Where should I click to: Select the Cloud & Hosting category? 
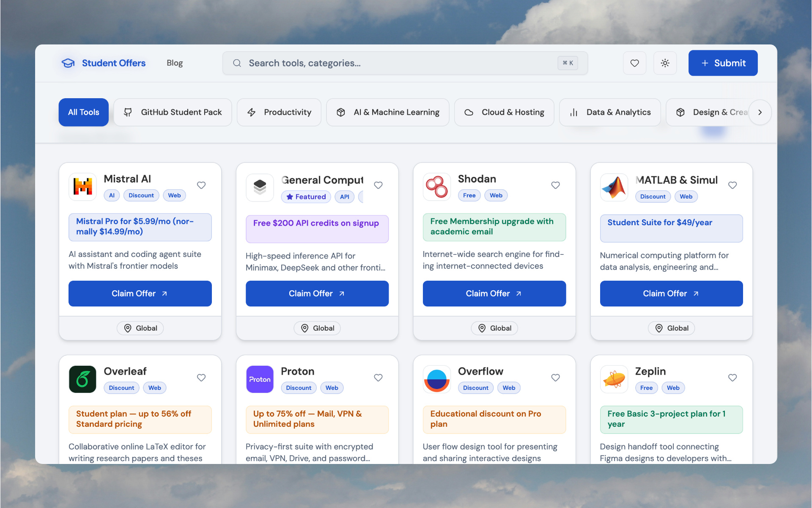point(504,112)
